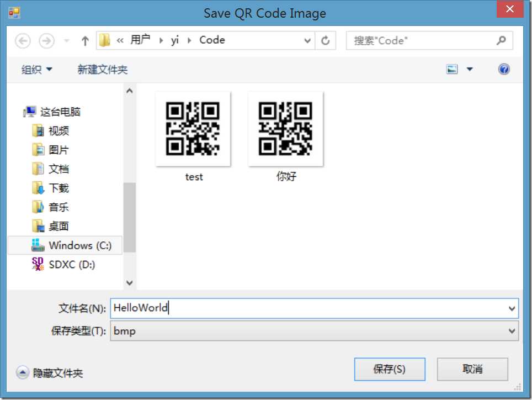
Task: Create folder with 新建文件夹
Action: 103,70
